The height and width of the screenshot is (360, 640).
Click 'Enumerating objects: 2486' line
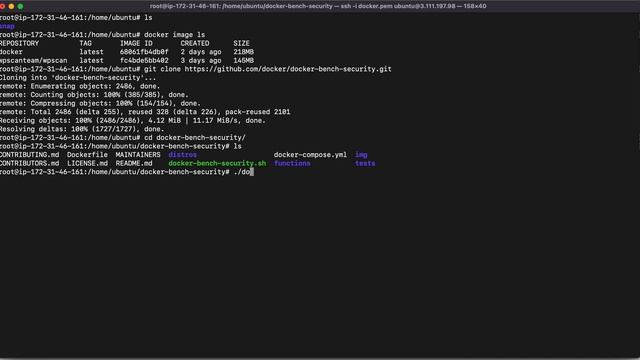tap(80, 86)
